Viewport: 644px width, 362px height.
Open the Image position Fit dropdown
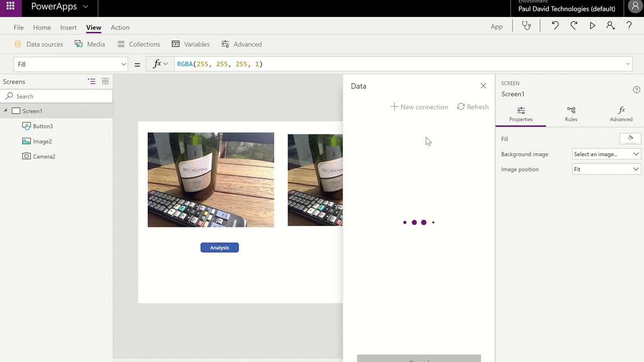606,169
